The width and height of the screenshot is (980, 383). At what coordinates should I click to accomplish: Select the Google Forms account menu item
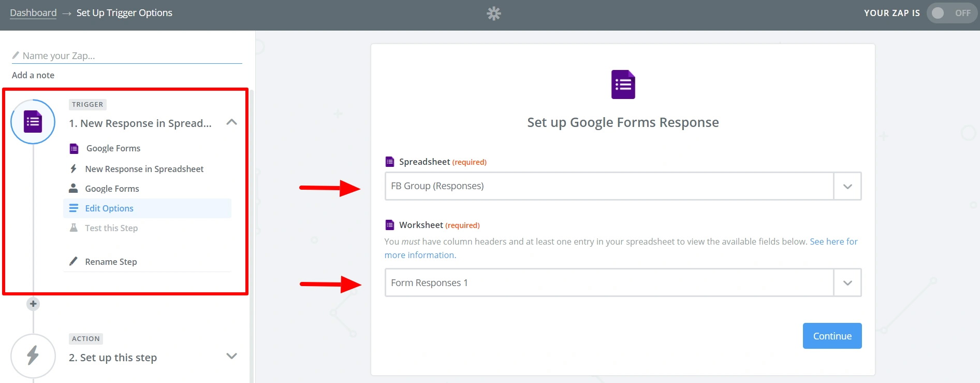(112, 189)
